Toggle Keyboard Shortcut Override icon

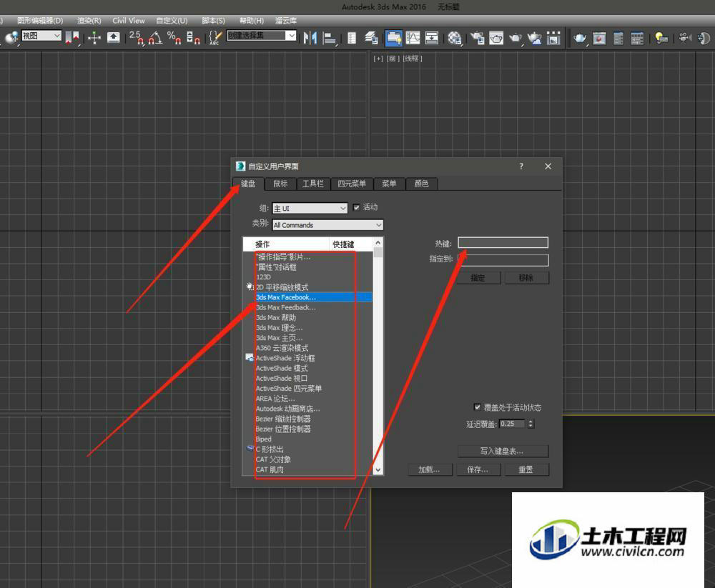point(113,37)
